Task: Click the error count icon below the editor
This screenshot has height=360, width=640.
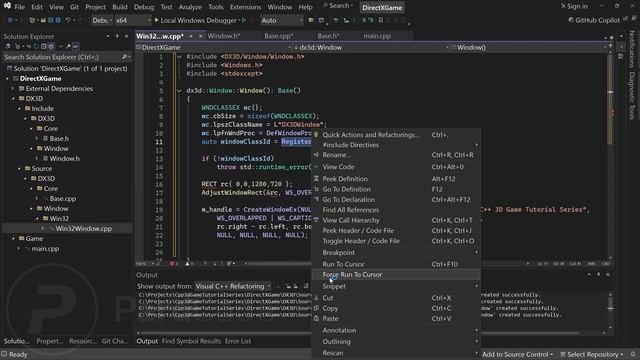Action: coord(172,264)
